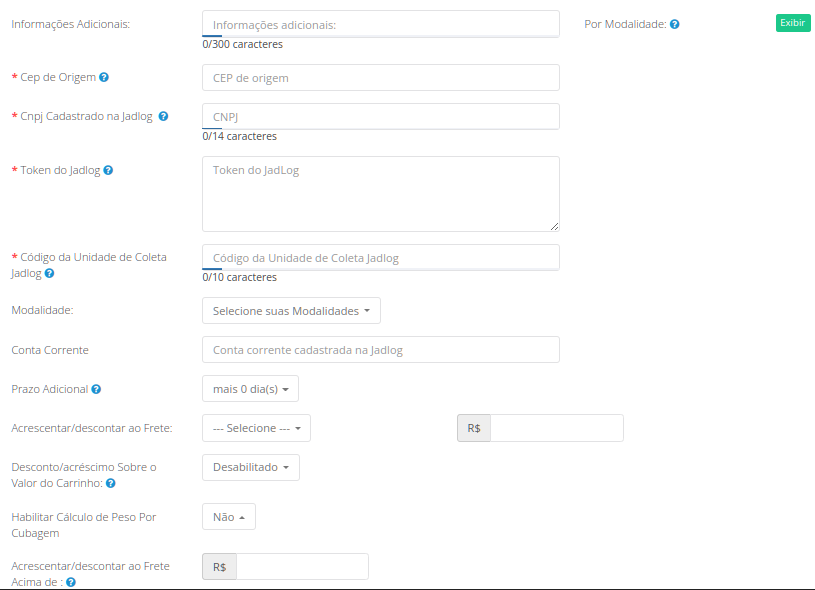Click the R$ amount field beside Selecione dropdown

click(x=556, y=428)
